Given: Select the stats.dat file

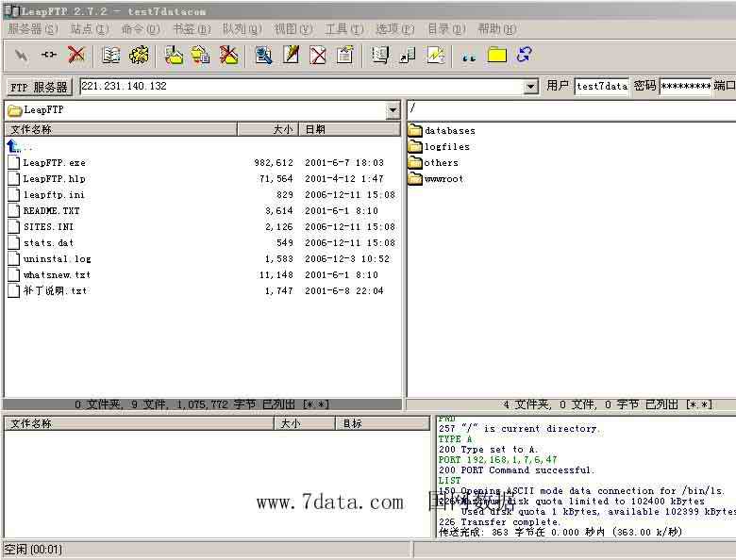Looking at the screenshot, I should tap(48, 242).
